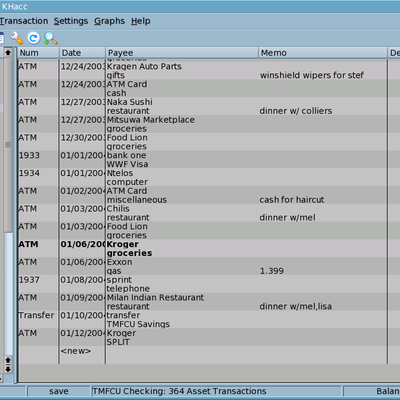Image resolution: width=400 pixels, height=400 pixels.
Task: Select the bold Kroger payee
Action: click(123, 244)
